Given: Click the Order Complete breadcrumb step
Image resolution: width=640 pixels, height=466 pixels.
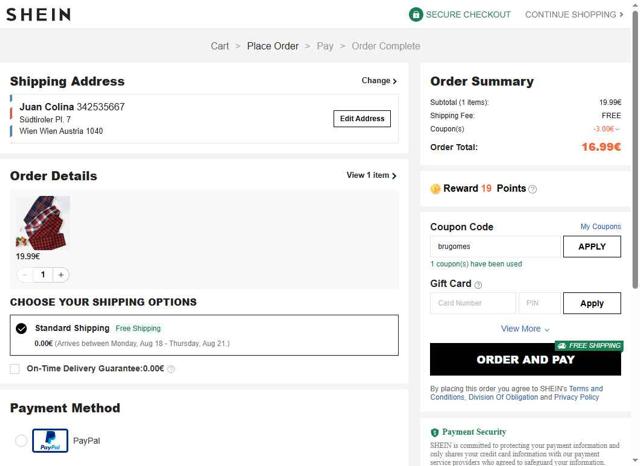Looking at the screenshot, I should point(386,46).
